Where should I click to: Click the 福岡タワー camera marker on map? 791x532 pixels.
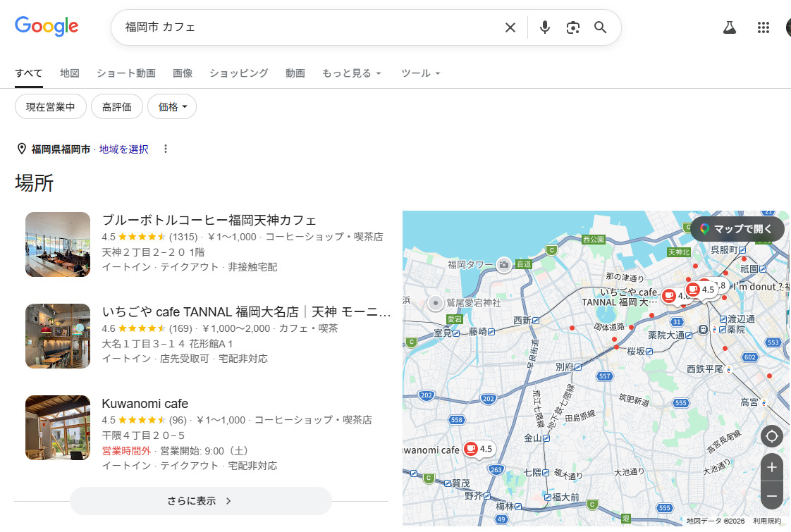pos(503,264)
